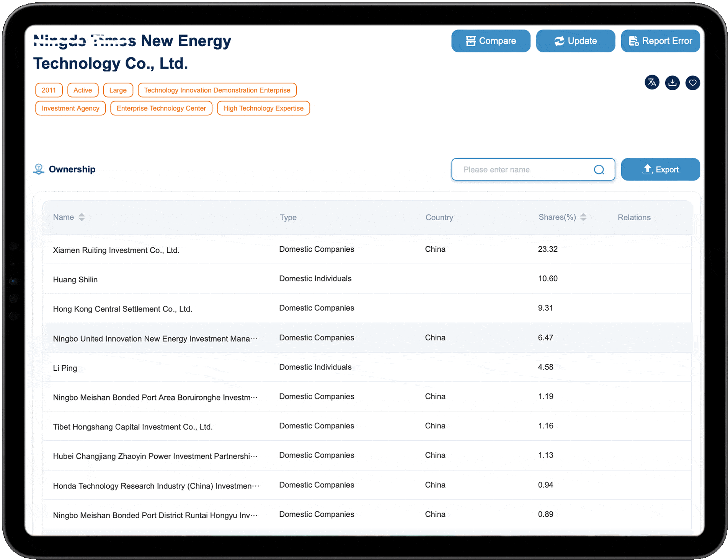Screen dimensions: 728x560
Task: Sort table by Name column arrows
Action: (x=82, y=217)
